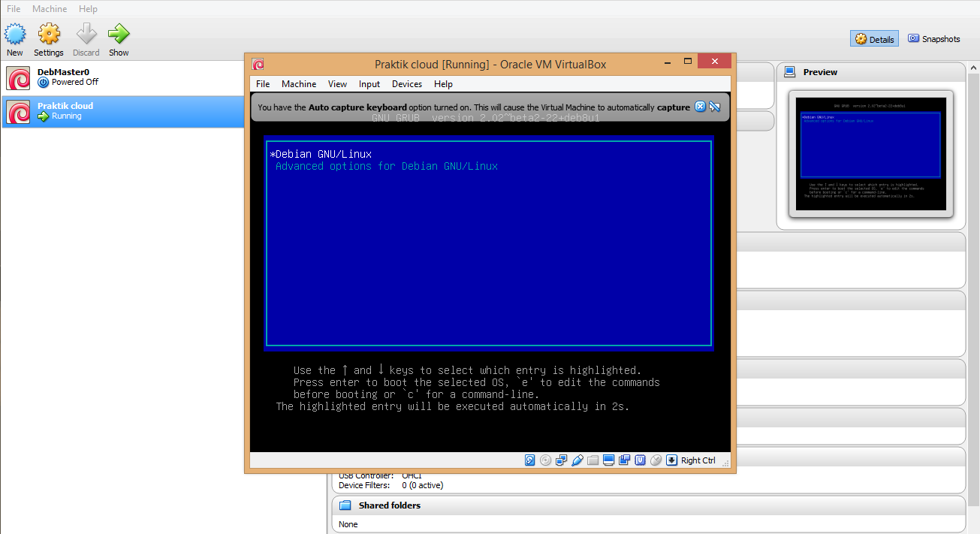Click the DebMaster0 Debian swirl icon
This screenshot has height=534, width=980.
[18, 78]
